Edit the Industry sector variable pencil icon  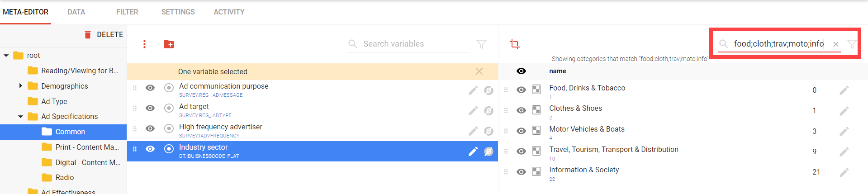473,151
